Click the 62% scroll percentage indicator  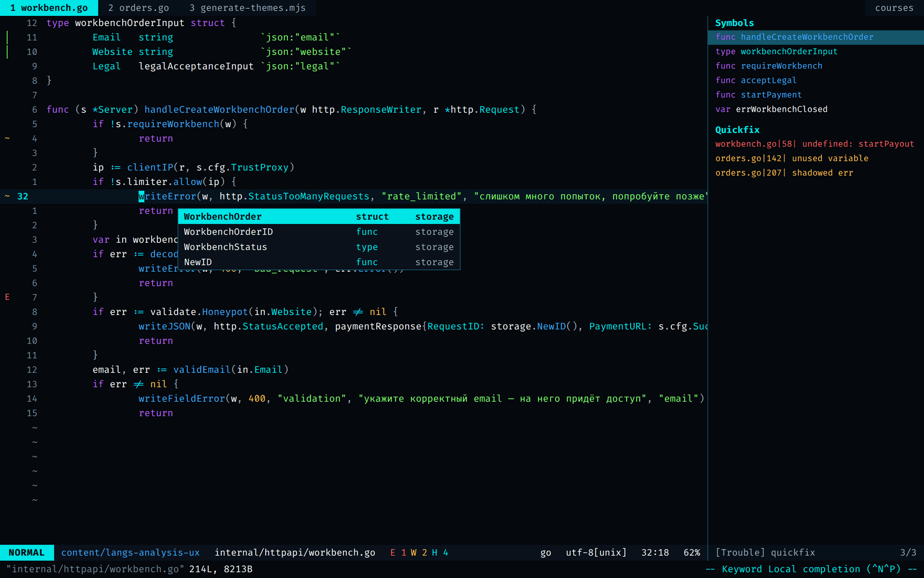(692, 552)
